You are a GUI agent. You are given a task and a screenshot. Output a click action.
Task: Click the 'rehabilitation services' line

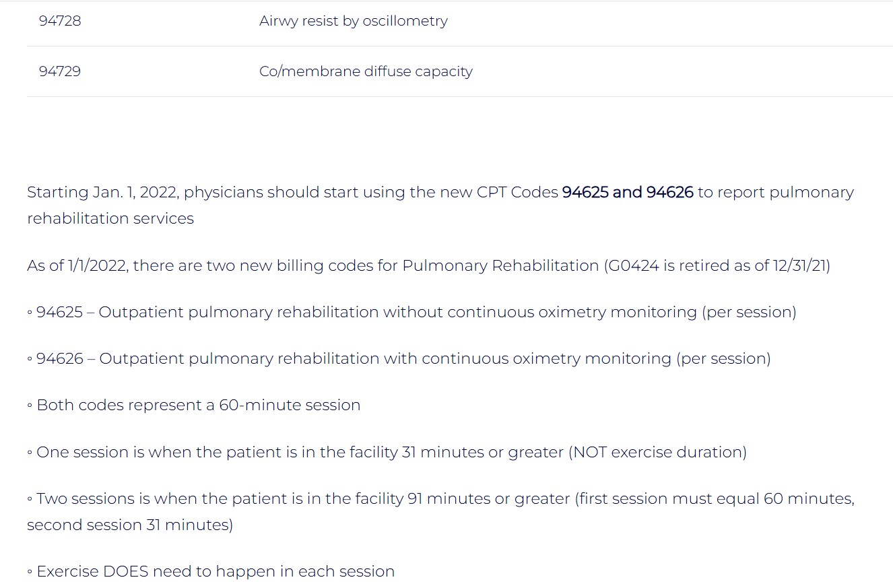110,218
